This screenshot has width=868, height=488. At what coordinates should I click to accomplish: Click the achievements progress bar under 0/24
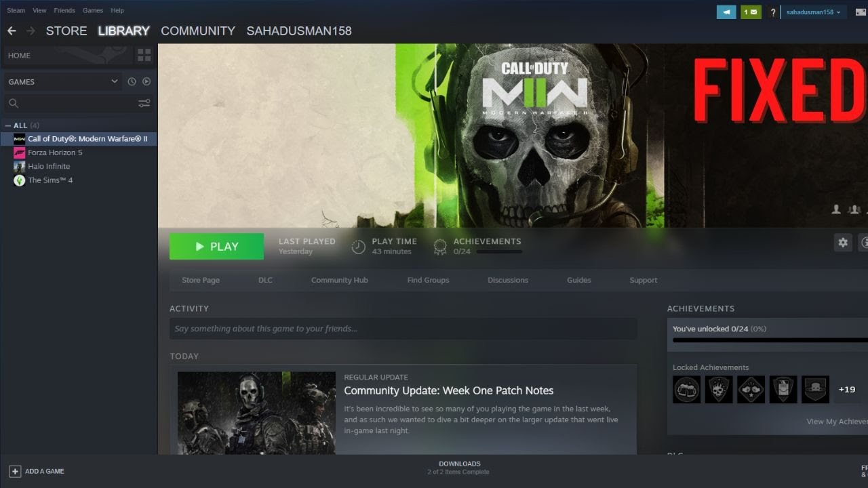click(x=499, y=251)
